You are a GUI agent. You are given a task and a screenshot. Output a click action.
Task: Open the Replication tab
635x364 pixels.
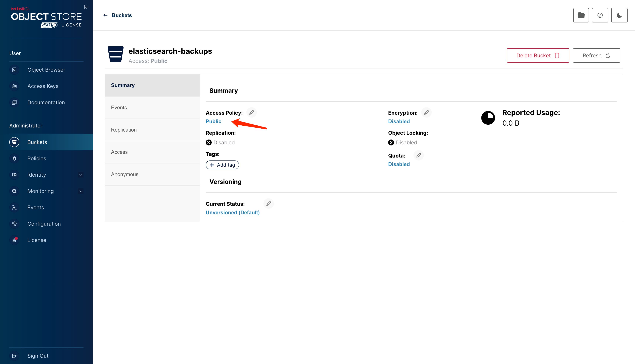point(124,130)
